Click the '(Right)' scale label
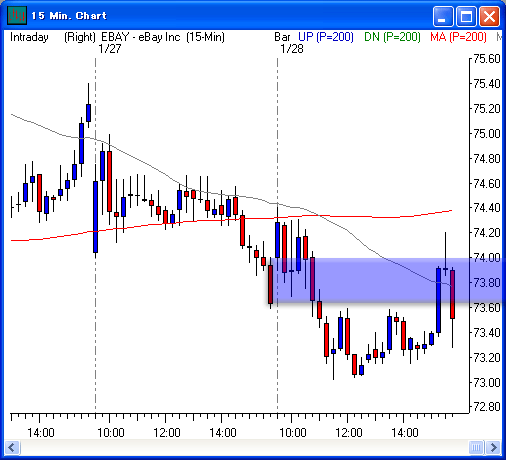Screen dimensions: 506x460 80,37
